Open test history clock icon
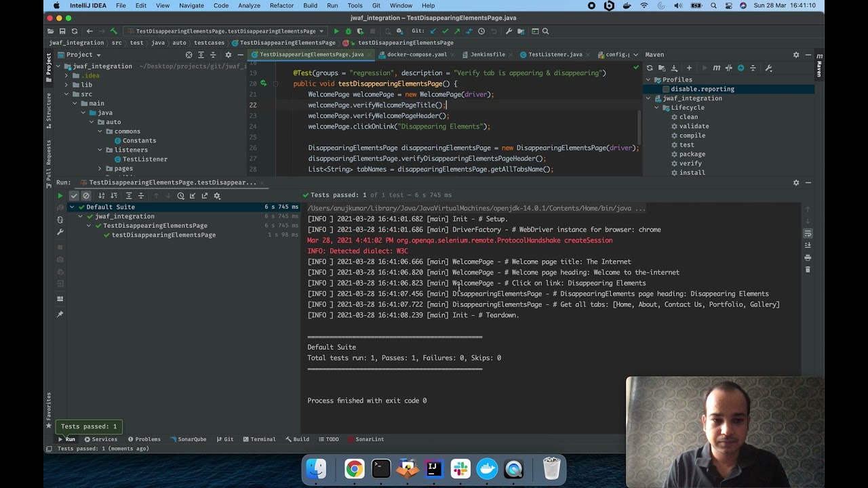The height and width of the screenshot is (488, 868). click(180, 196)
